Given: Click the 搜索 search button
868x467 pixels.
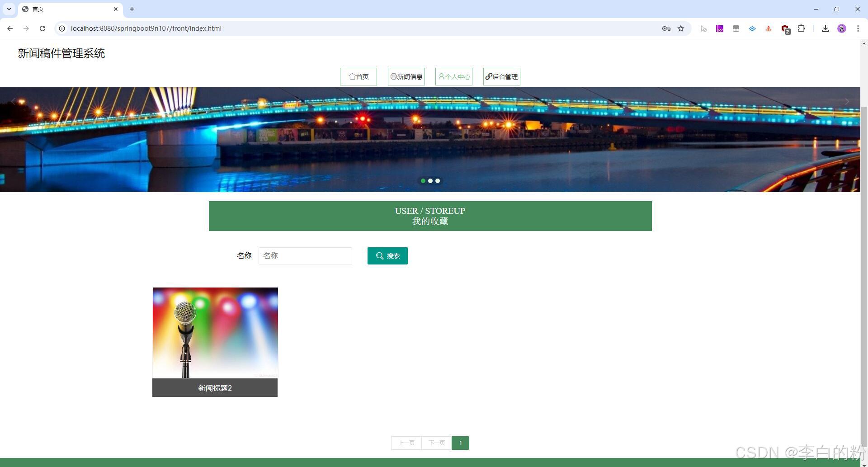Looking at the screenshot, I should tap(387, 256).
